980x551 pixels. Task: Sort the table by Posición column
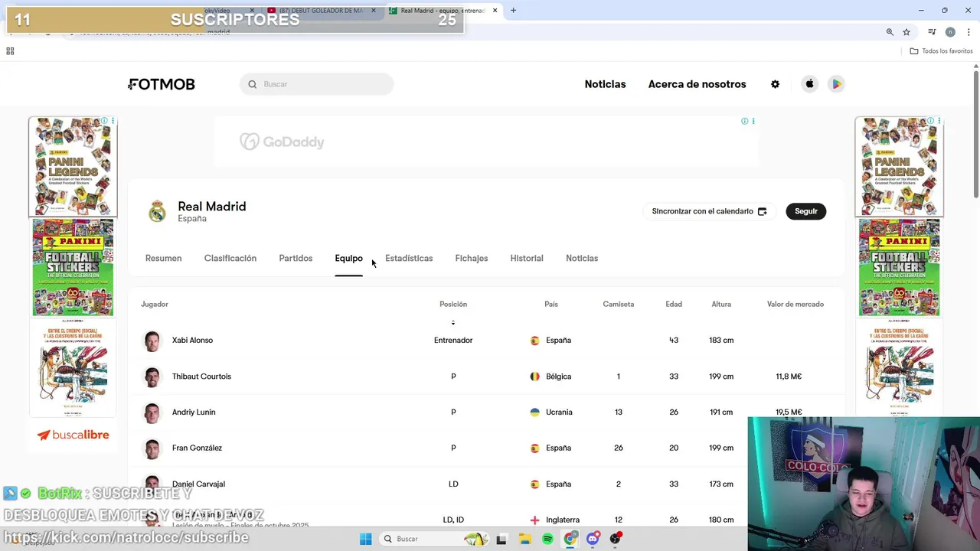click(x=453, y=305)
